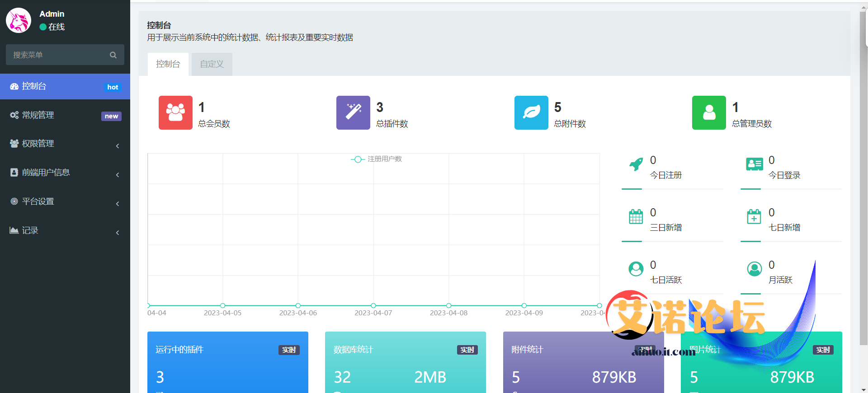This screenshot has width=868, height=393.
Task: Expand the 平台设置 chevron arrow
Action: (x=118, y=204)
